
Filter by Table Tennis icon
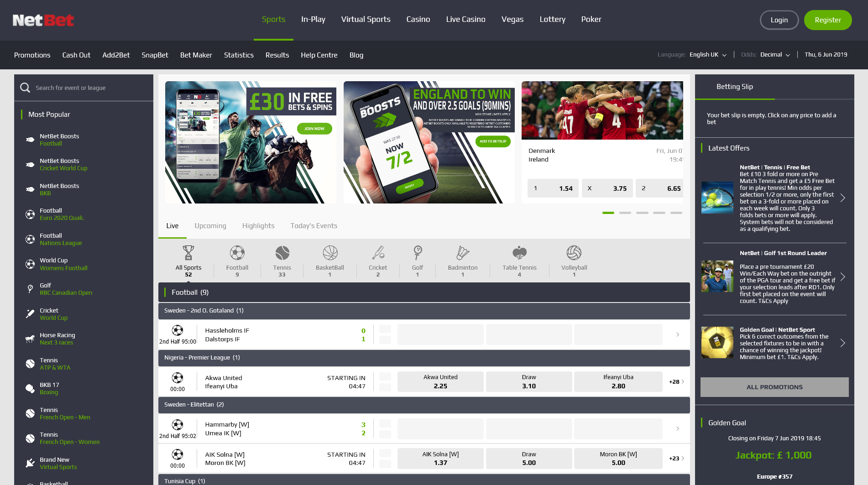[519, 253]
